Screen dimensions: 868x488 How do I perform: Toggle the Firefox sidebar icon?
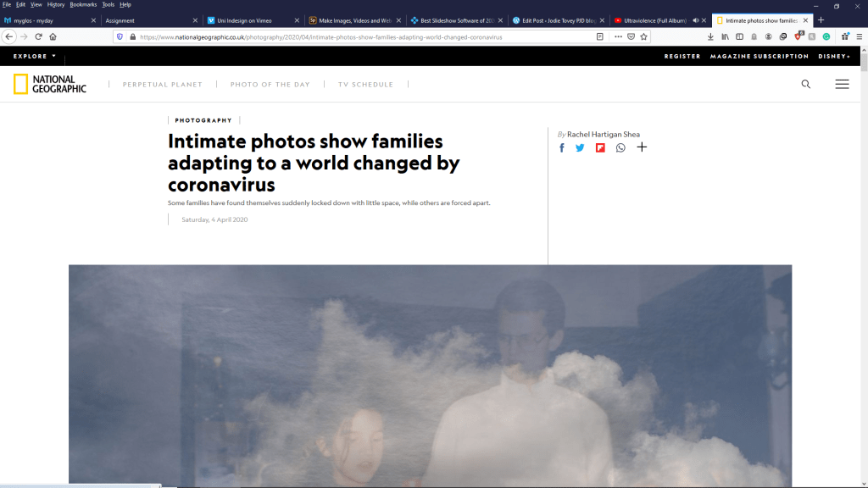[x=739, y=36]
